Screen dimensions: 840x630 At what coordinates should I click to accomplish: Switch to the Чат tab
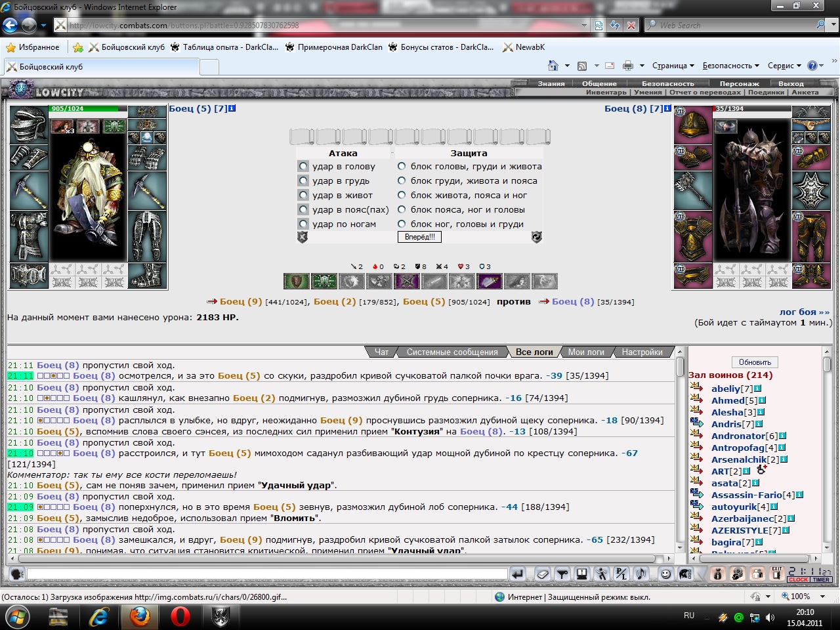coord(381,352)
